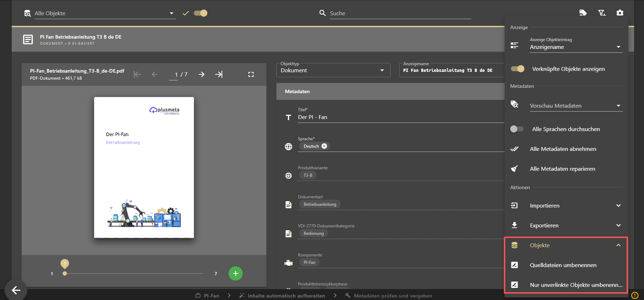The width and height of the screenshot is (644, 300).
Task: Click the PI-Fan component chip
Action: 309,262
